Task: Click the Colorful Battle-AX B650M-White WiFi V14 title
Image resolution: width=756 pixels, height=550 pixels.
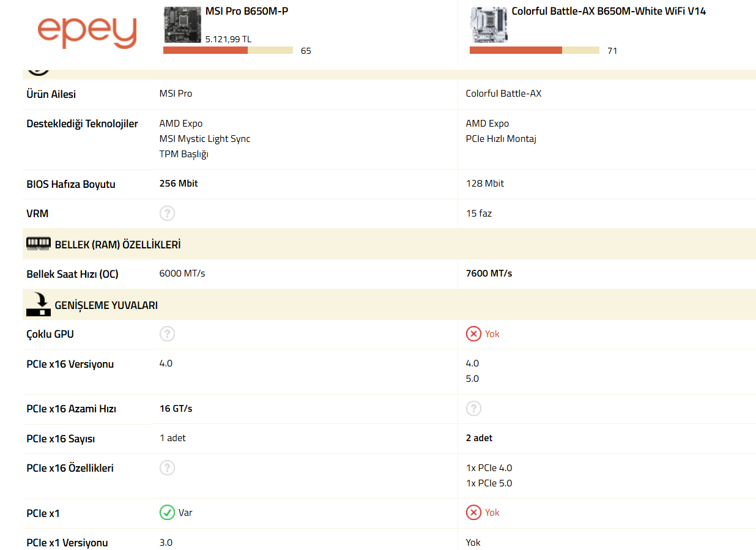Action: point(609,11)
